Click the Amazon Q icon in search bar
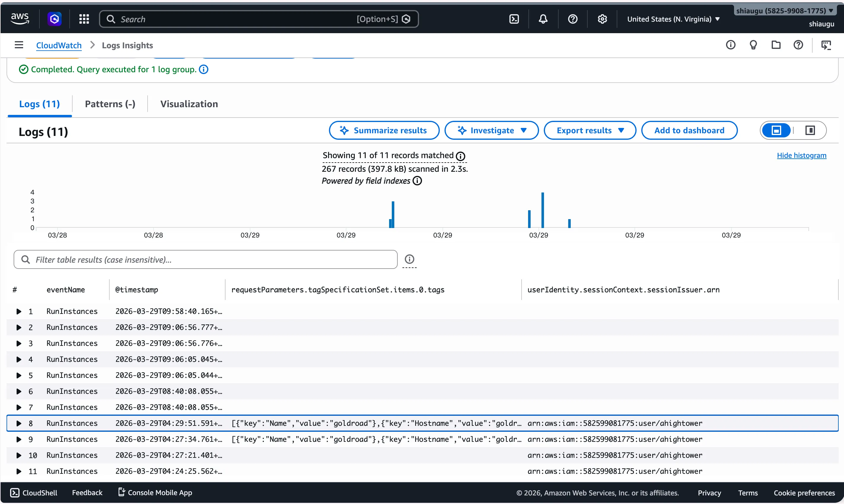The width and height of the screenshot is (844, 504). [406, 19]
